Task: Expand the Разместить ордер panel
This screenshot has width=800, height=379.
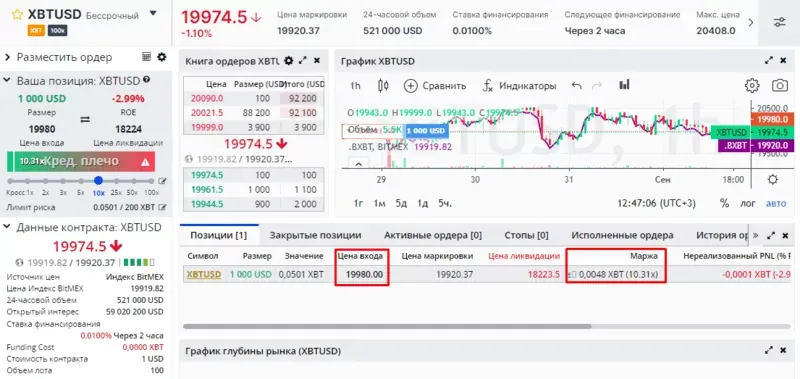Action: (x=8, y=57)
